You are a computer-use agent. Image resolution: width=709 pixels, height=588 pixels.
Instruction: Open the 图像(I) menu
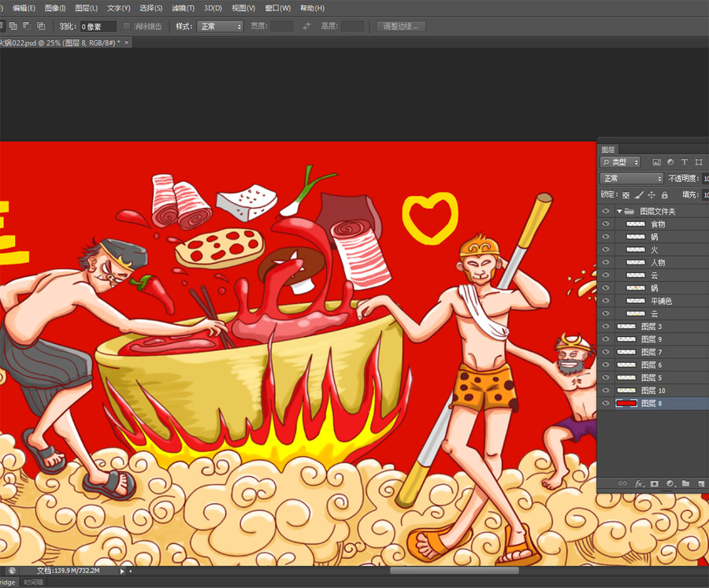coord(55,8)
